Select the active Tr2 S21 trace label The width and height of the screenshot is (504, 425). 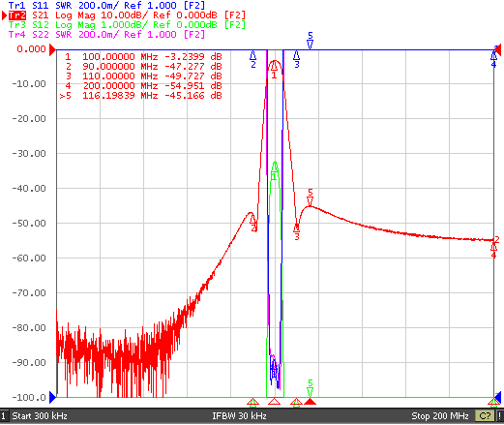tap(127, 15)
